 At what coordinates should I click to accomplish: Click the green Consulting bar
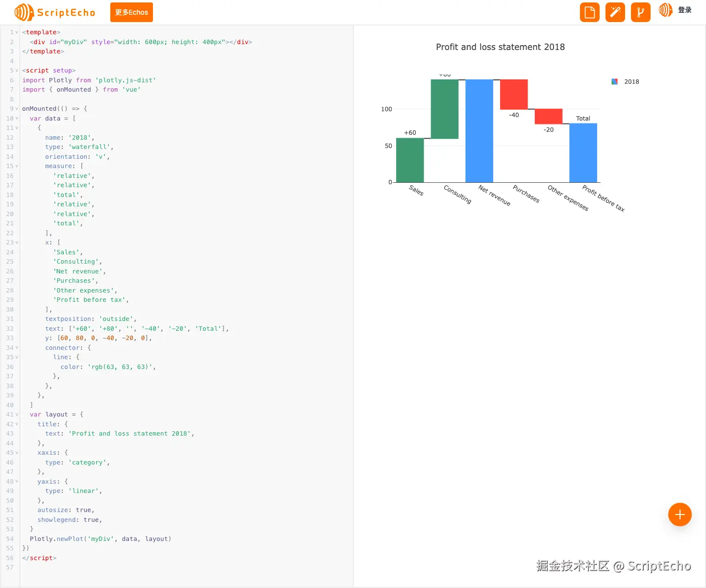[x=445, y=109]
